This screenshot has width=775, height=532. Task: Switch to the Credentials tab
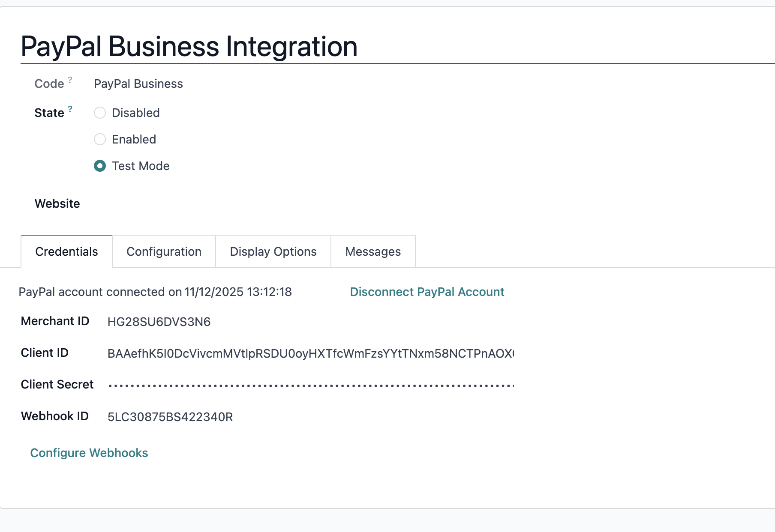click(x=66, y=251)
